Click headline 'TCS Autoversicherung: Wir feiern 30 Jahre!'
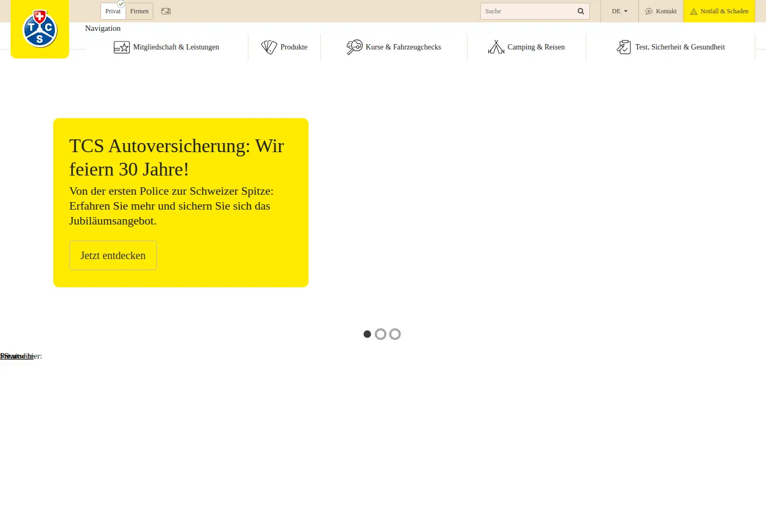This screenshot has width=766, height=532. coord(177,157)
